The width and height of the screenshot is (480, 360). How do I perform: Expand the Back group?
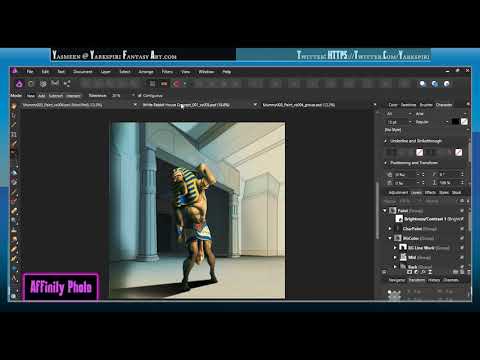(x=395, y=267)
